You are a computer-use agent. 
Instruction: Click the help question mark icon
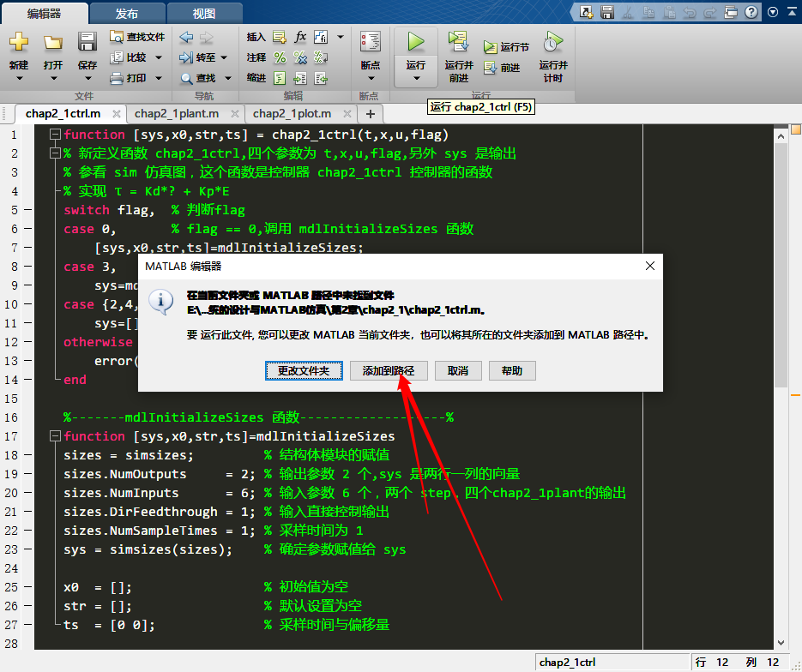(x=751, y=12)
